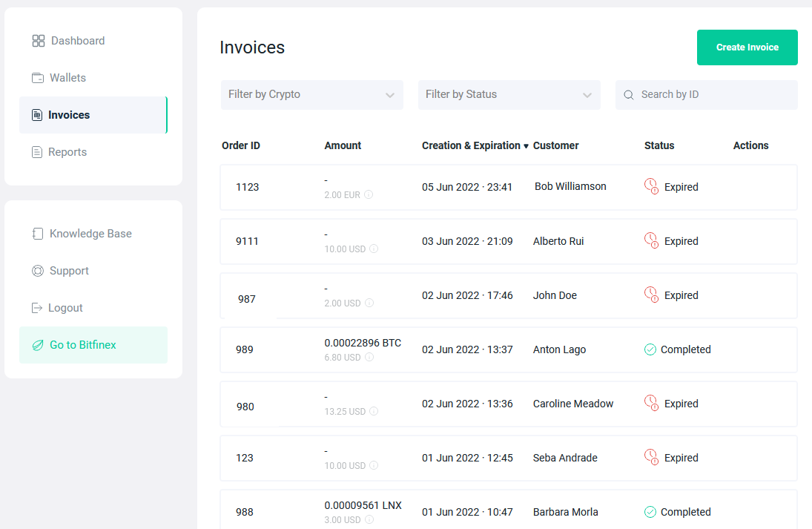Open the Support page
Image resolution: width=812 pixels, height=529 pixels.
[x=93, y=271]
